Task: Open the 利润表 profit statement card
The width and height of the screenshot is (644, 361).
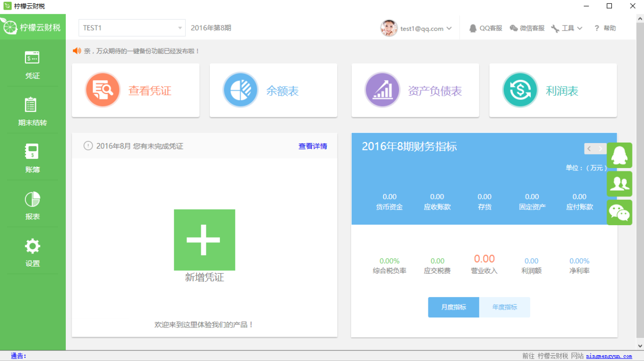Action: (x=552, y=90)
